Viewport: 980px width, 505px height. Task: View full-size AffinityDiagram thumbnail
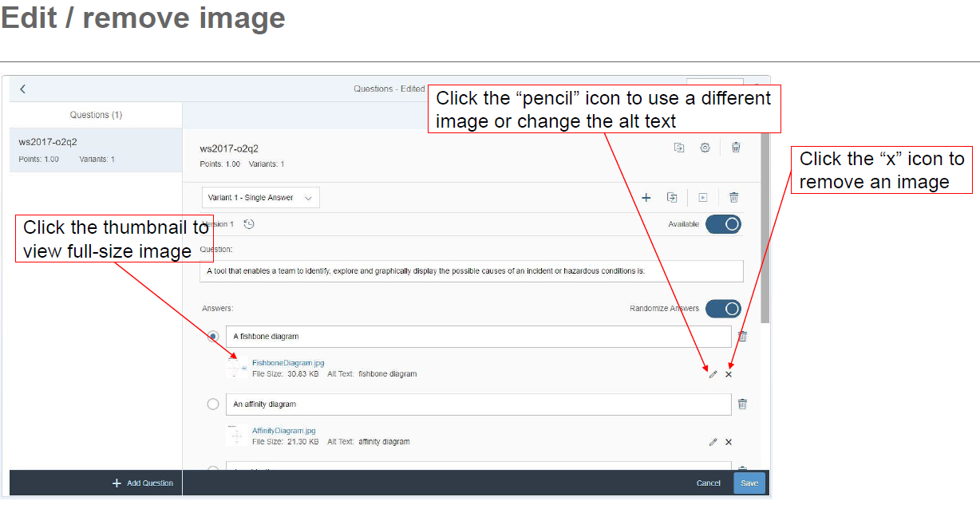pyautogui.click(x=235, y=436)
